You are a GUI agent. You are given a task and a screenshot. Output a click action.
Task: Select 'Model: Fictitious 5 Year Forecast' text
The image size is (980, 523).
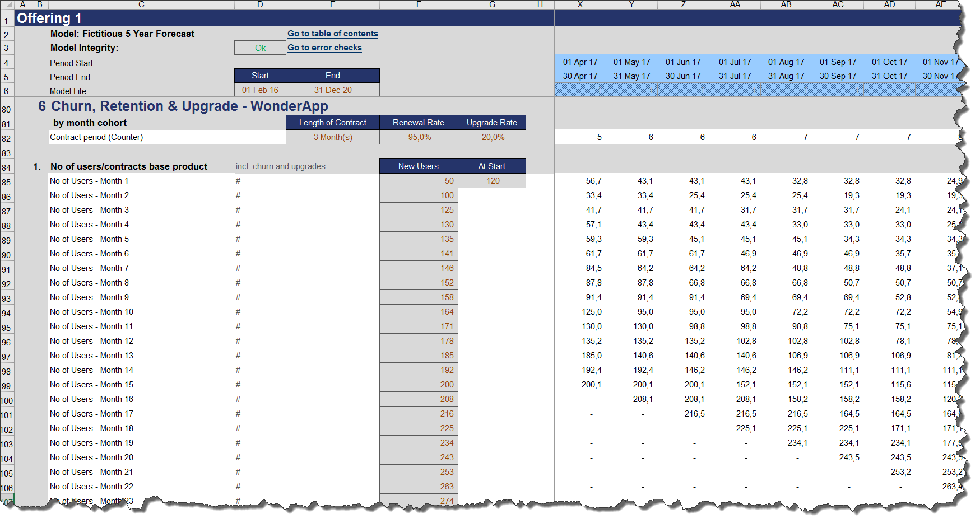[122, 34]
